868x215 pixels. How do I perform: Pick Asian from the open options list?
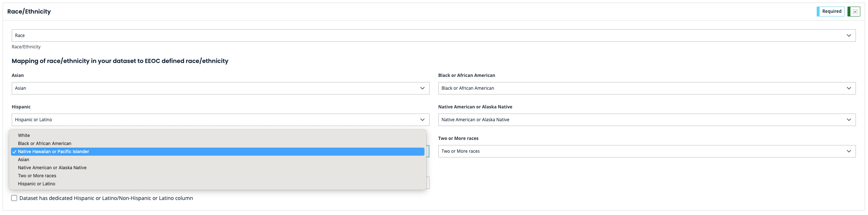pyautogui.click(x=23, y=160)
